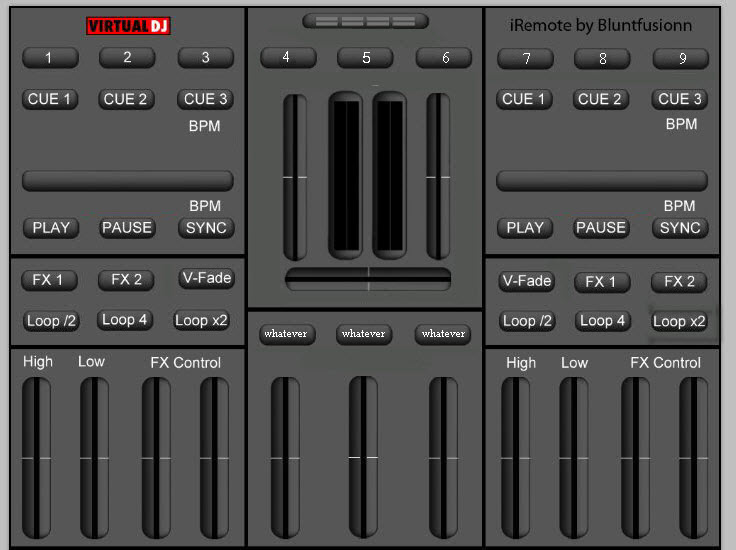736x550 pixels.
Task: Adjust the right deck second FX Control slider
Action: (694, 458)
